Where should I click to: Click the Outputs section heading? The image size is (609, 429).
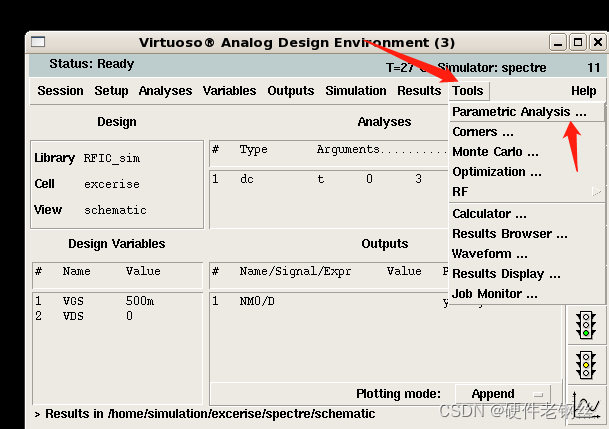coord(385,244)
